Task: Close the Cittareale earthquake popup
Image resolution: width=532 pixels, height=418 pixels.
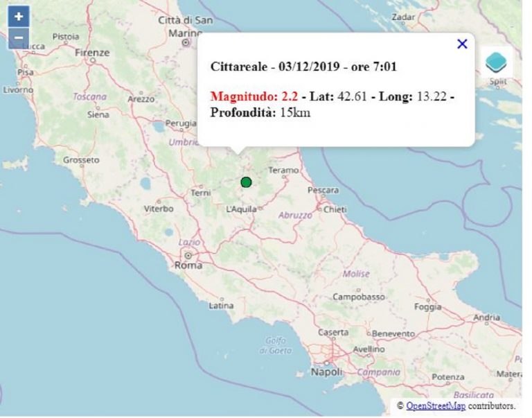Action: pyautogui.click(x=462, y=44)
